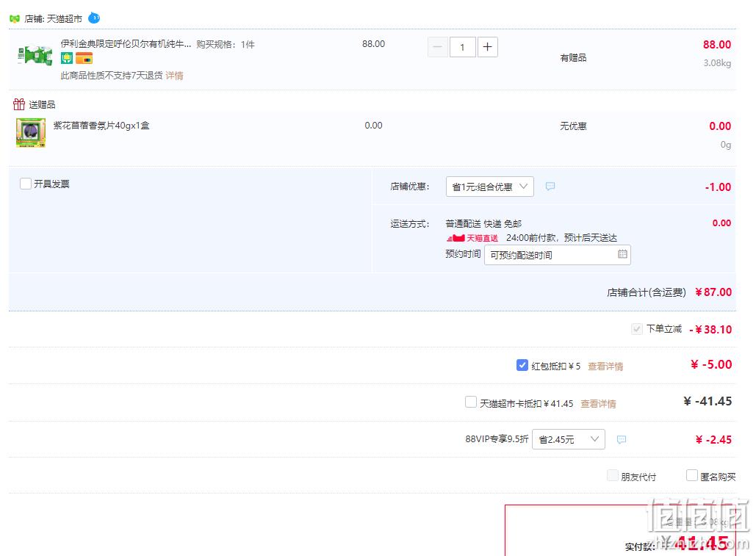Click the ¥ -2.45 VIP discount amount
The image size is (756, 556).
(713, 439)
